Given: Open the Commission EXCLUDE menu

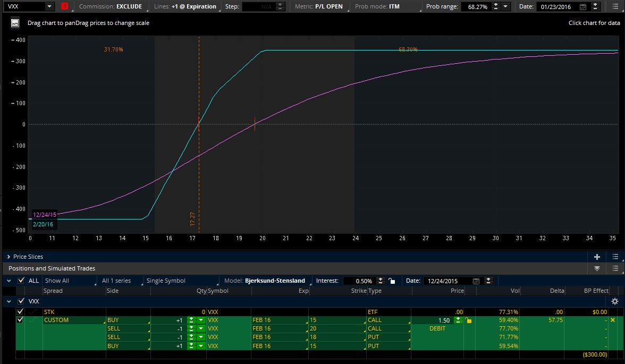Looking at the screenshot, I should click(111, 7).
